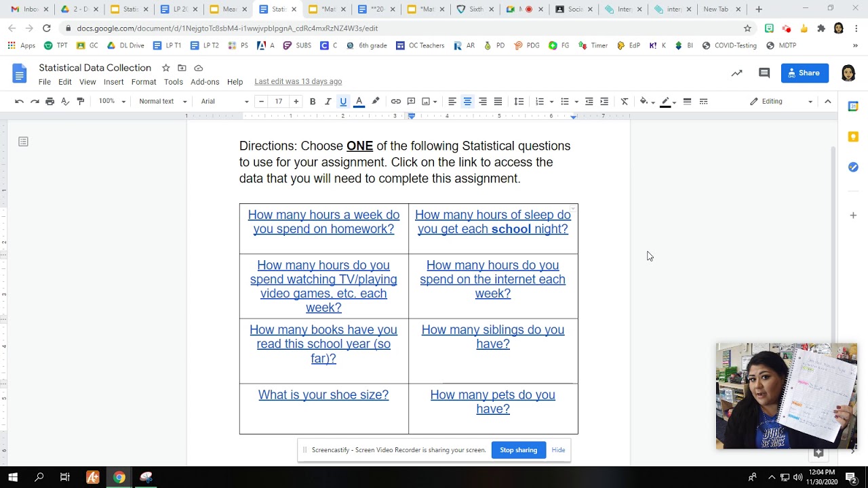Show document outline icon
The height and width of the screenshot is (488, 868).
click(23, 142)
